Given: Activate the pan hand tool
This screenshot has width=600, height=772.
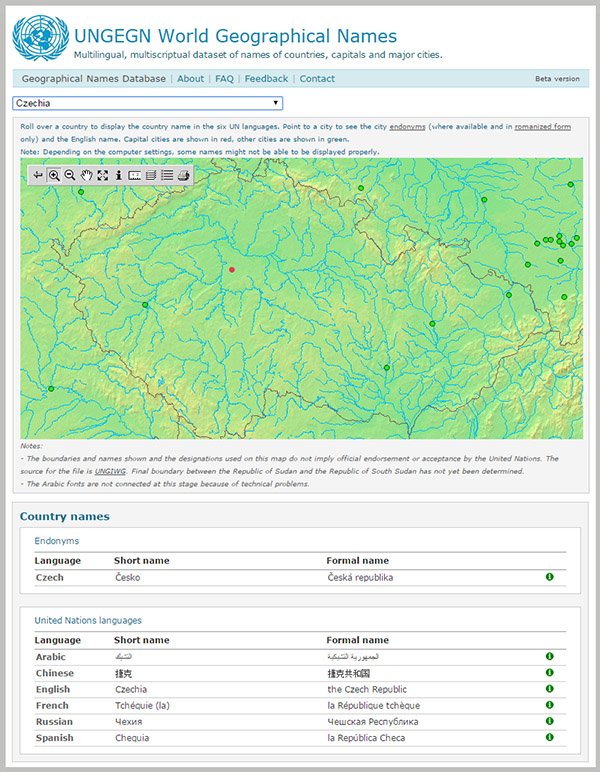Looking at the screenshot, I should point(86,175).
